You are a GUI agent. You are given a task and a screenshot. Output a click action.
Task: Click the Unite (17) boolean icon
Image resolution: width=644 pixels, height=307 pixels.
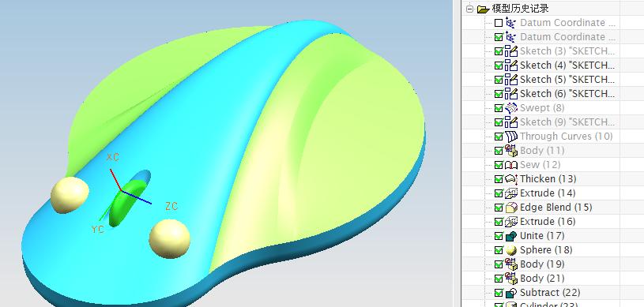(511, 236)
